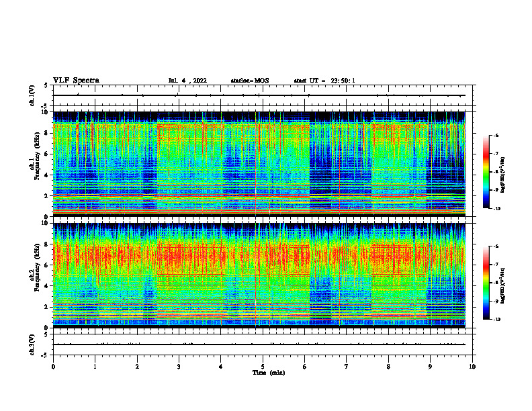Click the '-6' label on ch.1 colorbar
Screen dimensions: 532x411
(496, 135)
